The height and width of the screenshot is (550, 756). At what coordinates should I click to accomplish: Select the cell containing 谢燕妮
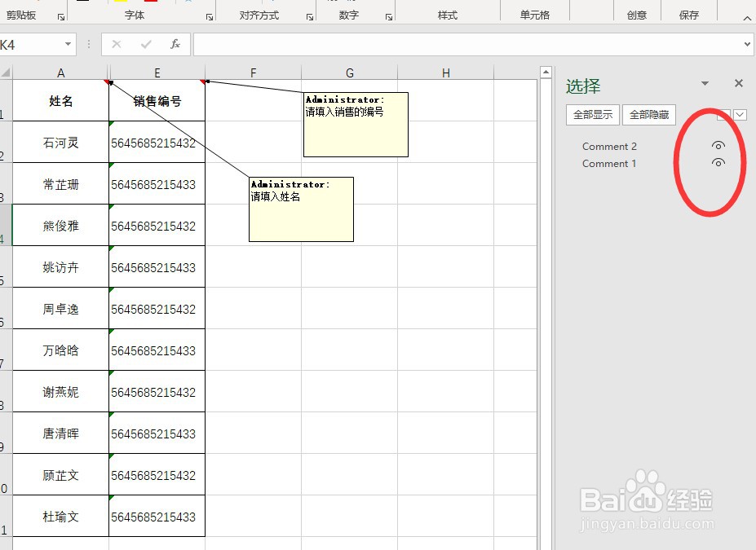click(x=60, y=392)
